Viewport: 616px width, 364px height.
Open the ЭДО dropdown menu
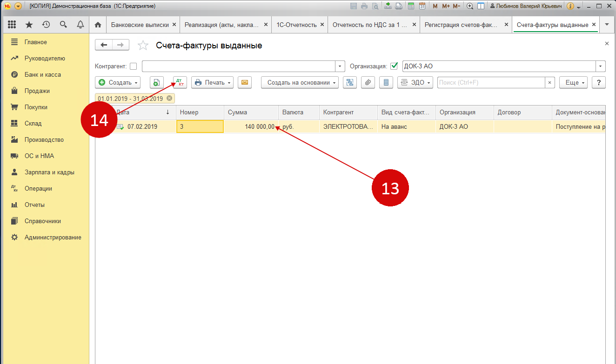(x=415, y=82)
